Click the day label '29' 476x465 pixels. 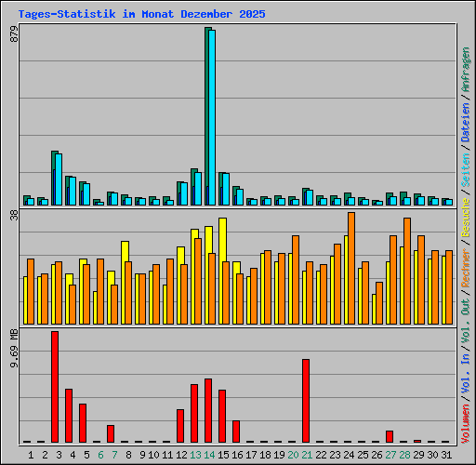418,455
